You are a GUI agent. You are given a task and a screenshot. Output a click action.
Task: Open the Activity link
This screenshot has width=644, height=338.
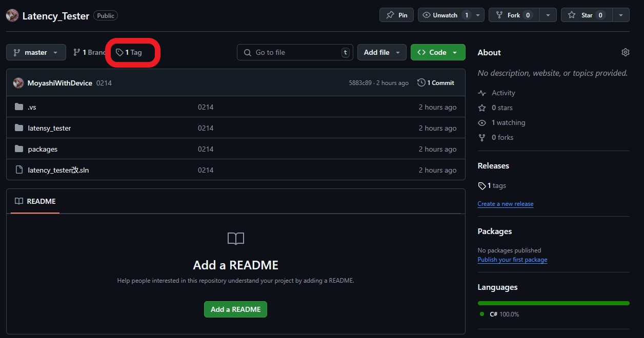[x=496, y=93]
